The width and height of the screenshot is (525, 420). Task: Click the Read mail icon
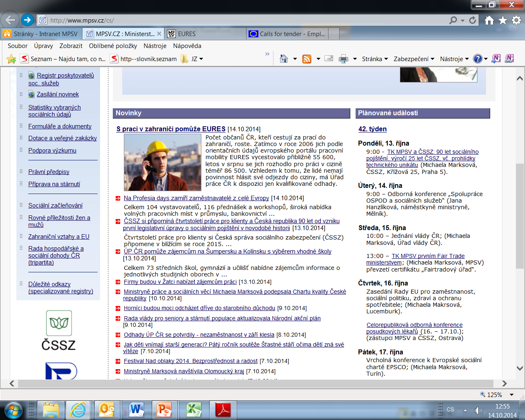[329, 59]
